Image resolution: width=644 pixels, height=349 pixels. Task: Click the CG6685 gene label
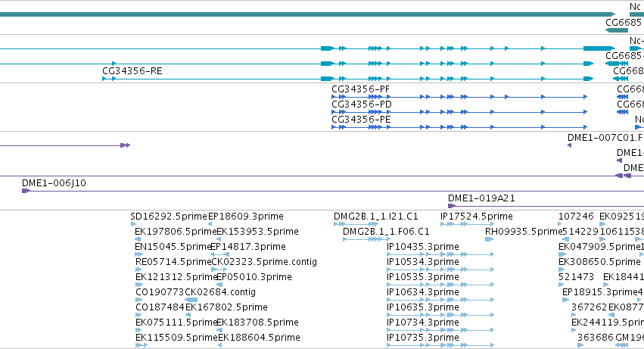point(623,23)
